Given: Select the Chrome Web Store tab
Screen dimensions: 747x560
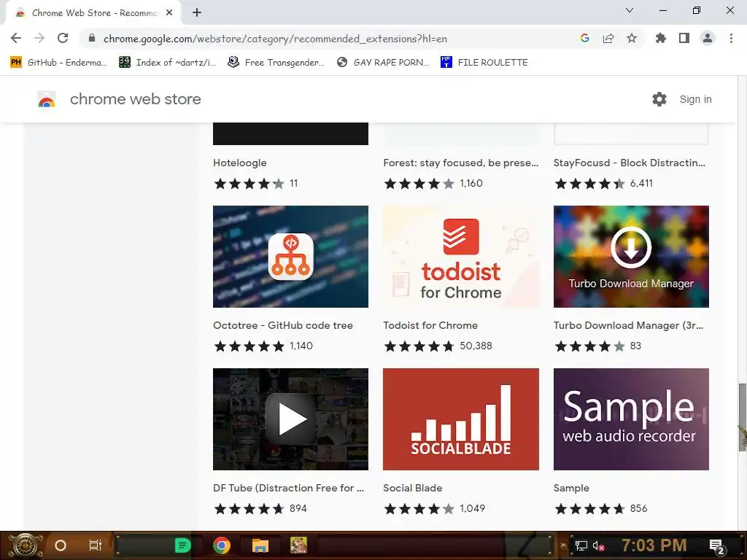Looking at the screenshot, I should click(x=93, y=13).
